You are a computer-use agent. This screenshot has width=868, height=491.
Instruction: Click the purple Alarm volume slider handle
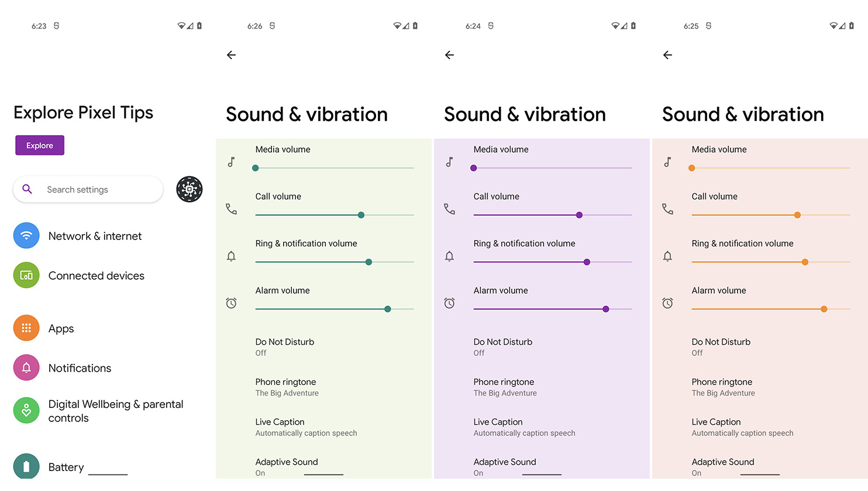(x=605, y=309)
